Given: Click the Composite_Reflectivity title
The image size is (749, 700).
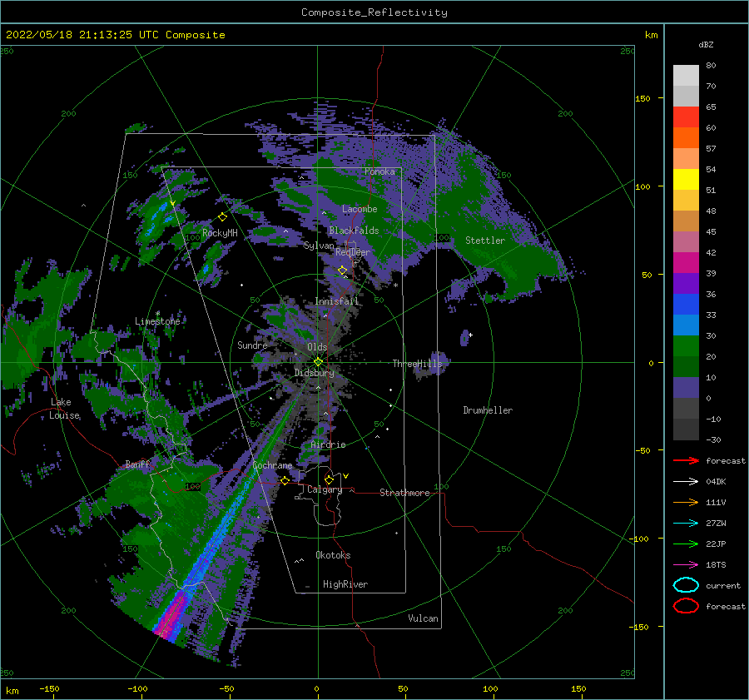Looking at the screenshot, I should point(374,12).
